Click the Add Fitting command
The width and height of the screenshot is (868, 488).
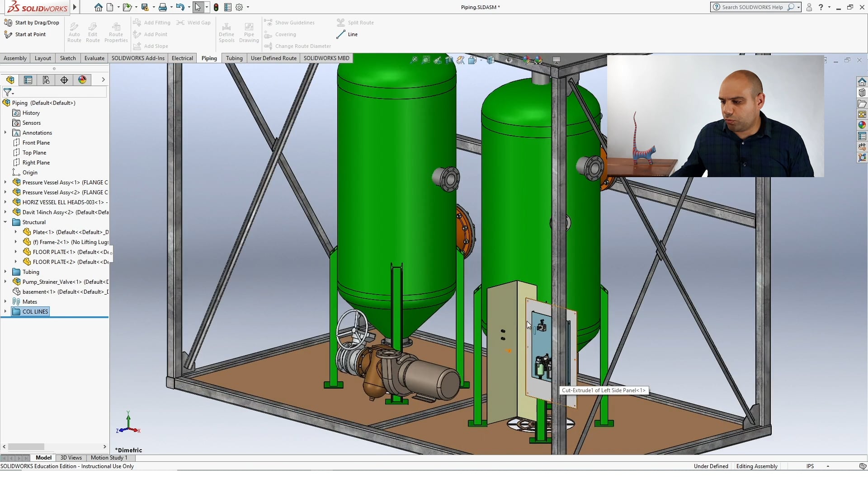coord(152,22)
